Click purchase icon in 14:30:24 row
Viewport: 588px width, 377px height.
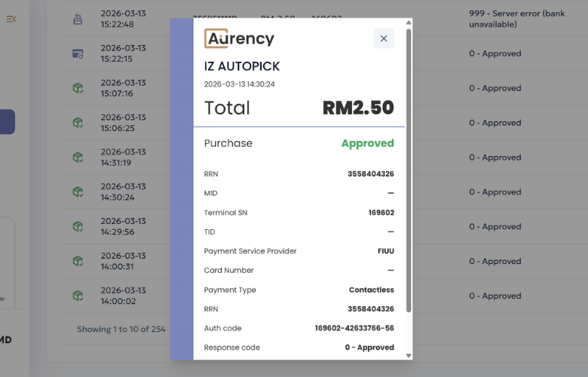pyautogui.click(x=78, y=192)
